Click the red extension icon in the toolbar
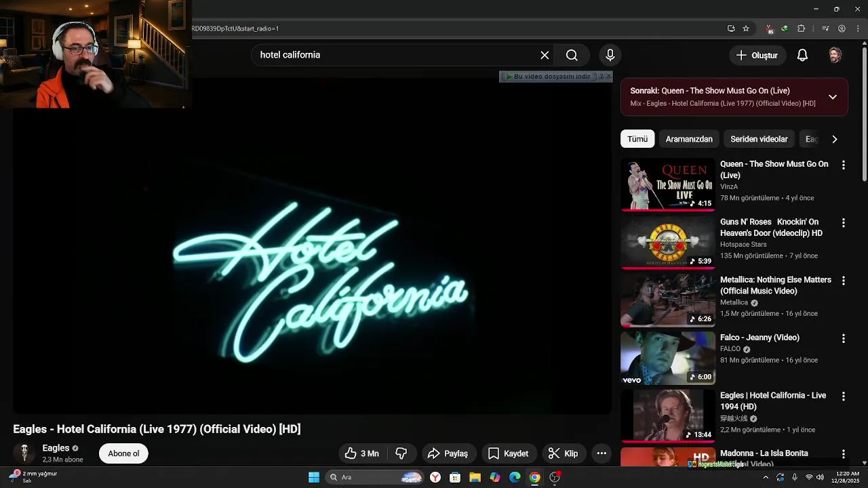The image size is (868, 488). [769, 28]
